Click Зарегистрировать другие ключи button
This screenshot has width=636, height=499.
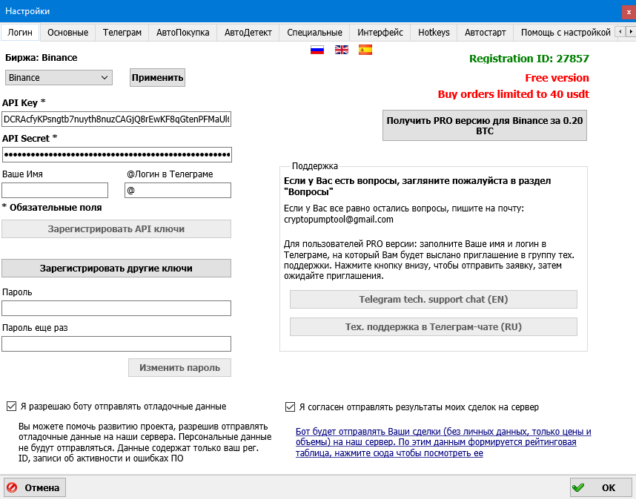(x=116, y=268)
